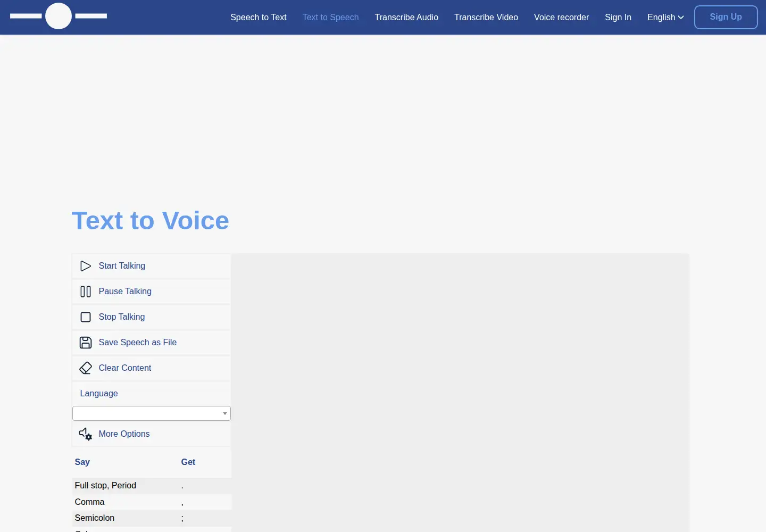The height and width of the screenshot is (532, 766).
Task: Click the More Options speaker gear icon
Action: click(x=86, y=434)
